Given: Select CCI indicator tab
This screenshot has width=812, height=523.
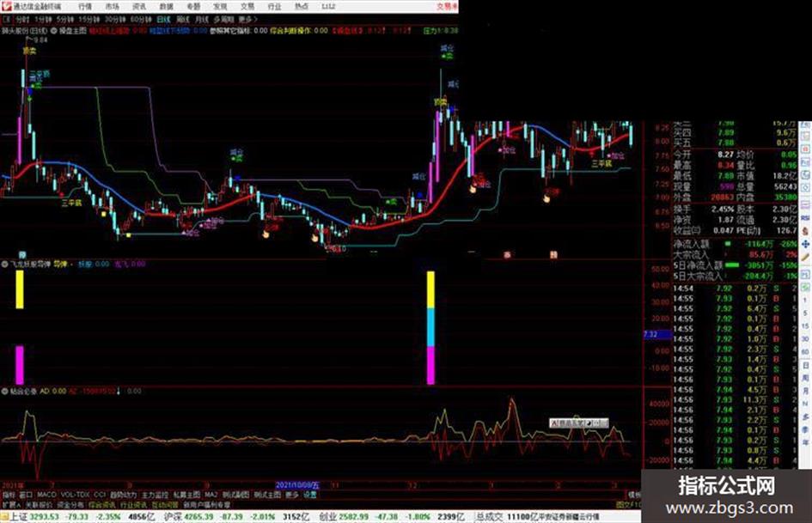Looking at the screenshot, I should click(x=100, y=495).
